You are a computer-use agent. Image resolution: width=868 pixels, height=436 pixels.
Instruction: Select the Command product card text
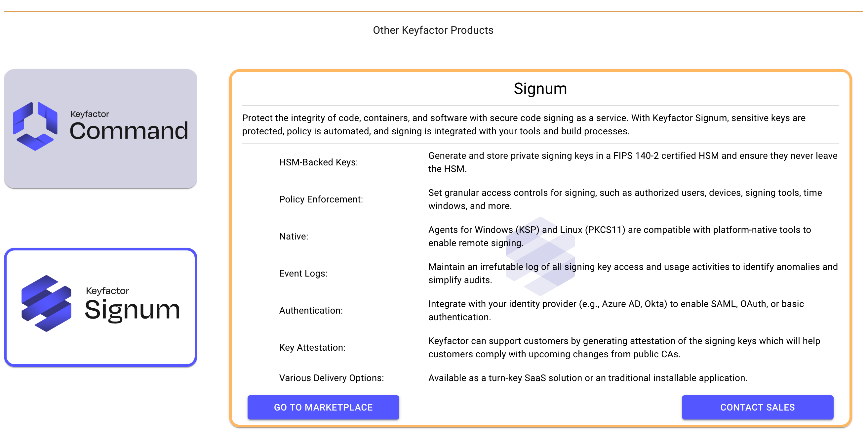pyautogui.click(x=129, y=130)
